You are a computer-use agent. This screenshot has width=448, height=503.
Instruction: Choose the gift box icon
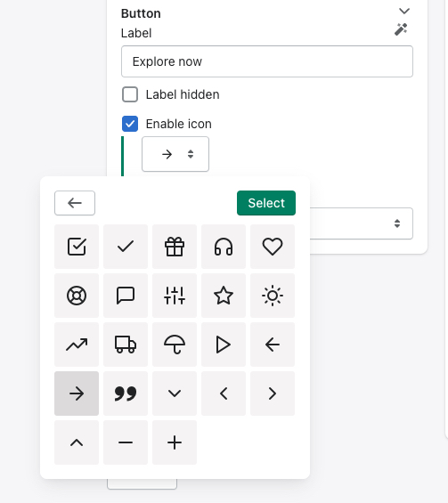(x=175, y=247)
